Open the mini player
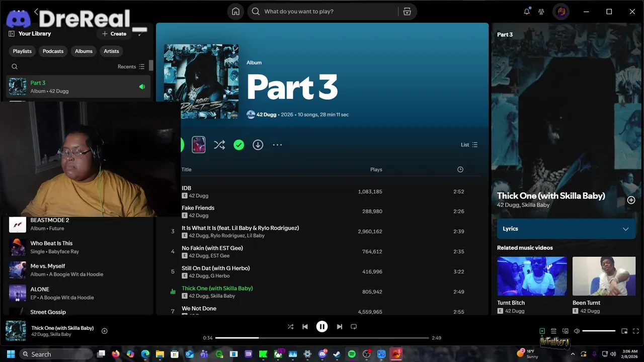 pyautogui.click(x=624, y=331)
